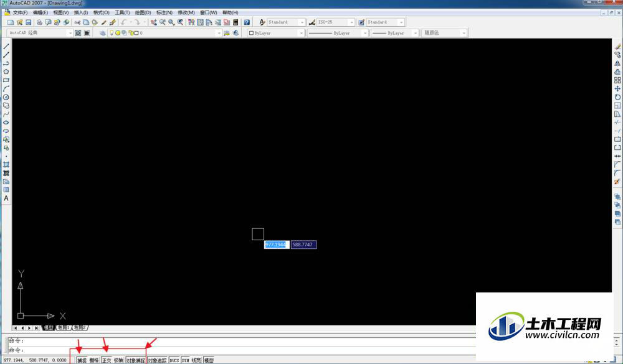Select the Mirror modify tool
Image resolution: width=623 pixels, height=364 pixels.
click(617, 63)
